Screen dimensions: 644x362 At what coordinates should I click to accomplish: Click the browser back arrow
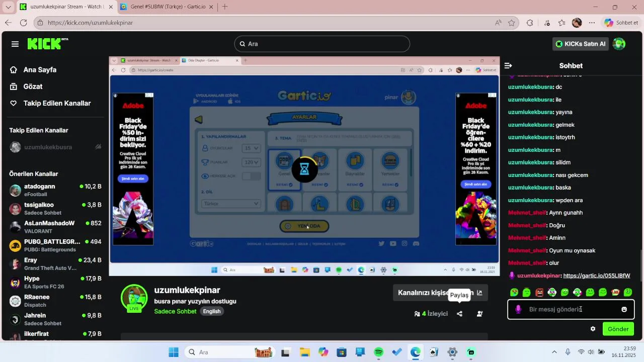click(x=8, y=23)
